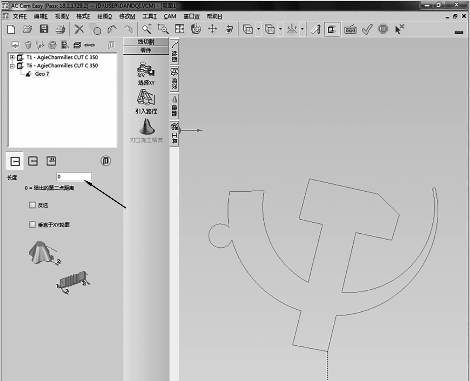Click the cursor cancel selection icon
Screen dimensions: 470x381
(399, 29)
